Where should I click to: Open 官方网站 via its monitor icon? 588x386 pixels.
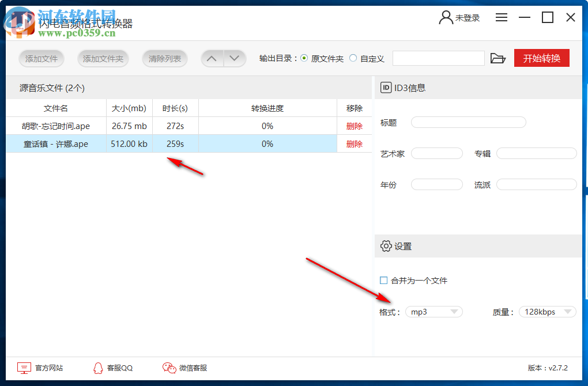click(23, 368)
